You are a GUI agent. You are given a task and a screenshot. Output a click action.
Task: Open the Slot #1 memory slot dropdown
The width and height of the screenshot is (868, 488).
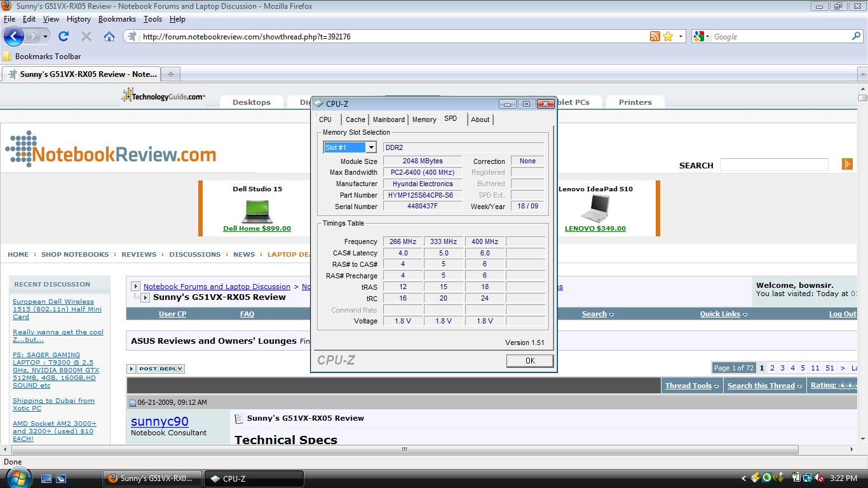coord(371,147)
